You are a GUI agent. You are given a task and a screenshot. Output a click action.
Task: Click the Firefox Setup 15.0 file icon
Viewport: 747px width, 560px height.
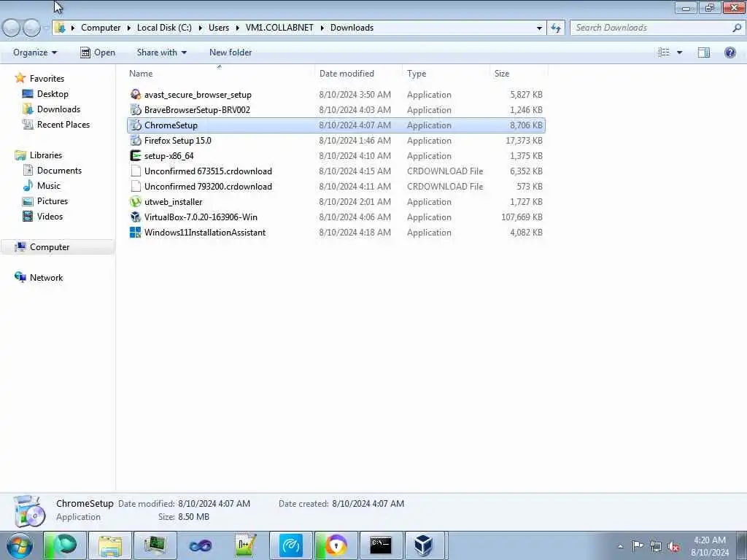click(136, 141)
